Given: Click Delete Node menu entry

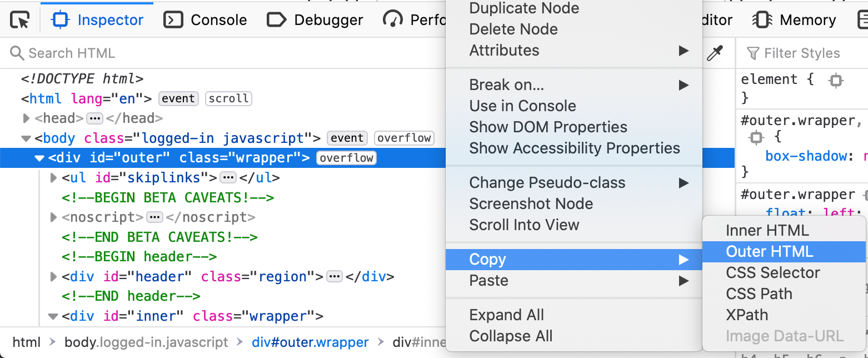Looking at the screenshot, I should pos(513,29).
